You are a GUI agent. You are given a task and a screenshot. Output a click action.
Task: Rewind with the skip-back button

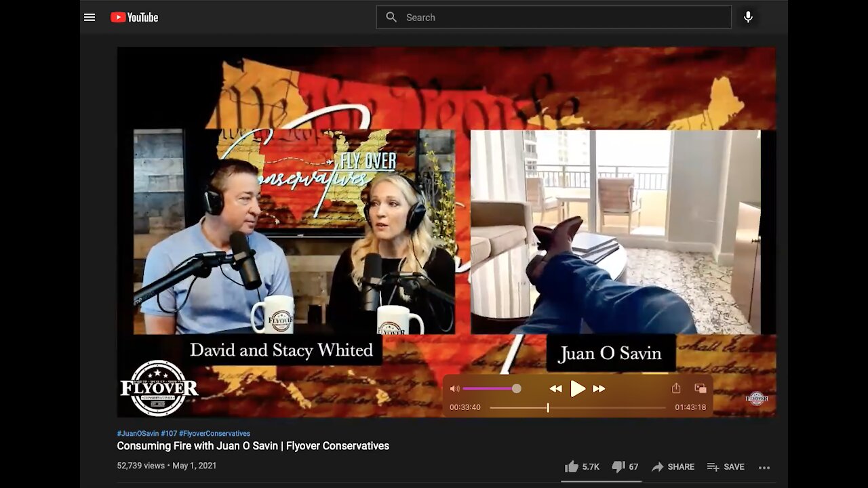click(555, 388)
